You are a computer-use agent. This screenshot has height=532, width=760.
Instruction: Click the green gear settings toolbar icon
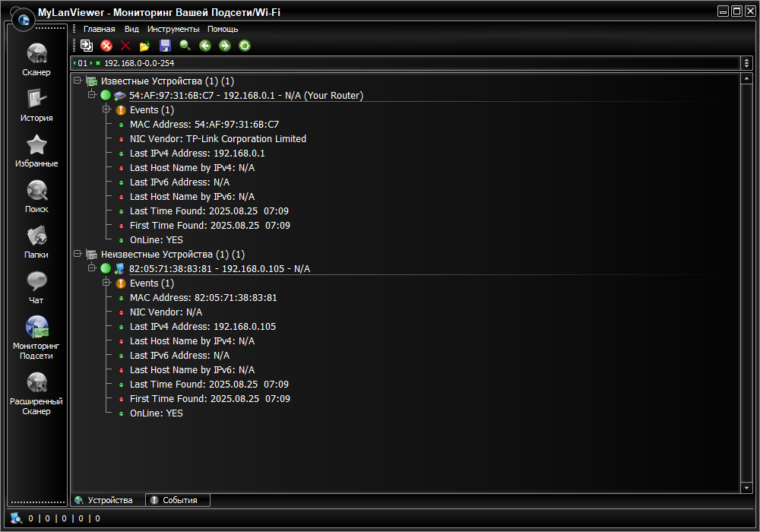click(245, 46)
